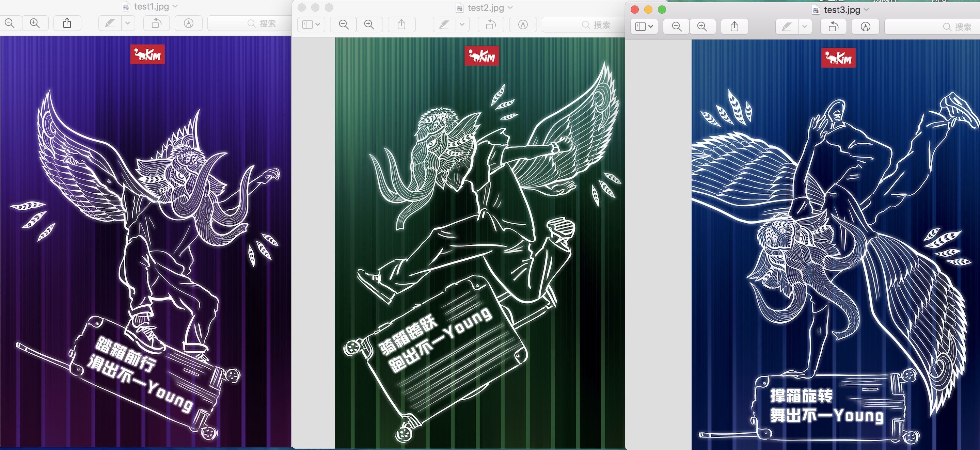Screen dimensions: 980x450
Task: Click the green poster image in test2.jpg
Action: pos(479,243)
